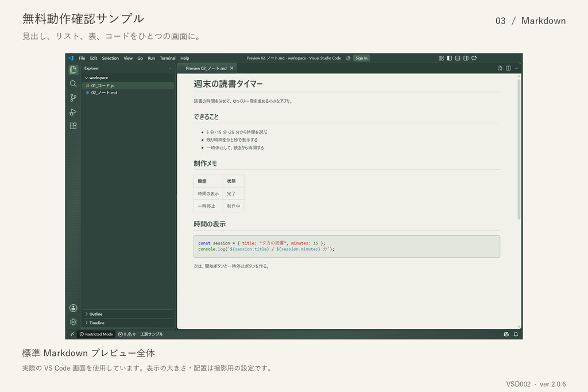Image resolution: width=588 pixels, height=392 pixels.
Task: Click the heading できること
Action: (206, 117)
